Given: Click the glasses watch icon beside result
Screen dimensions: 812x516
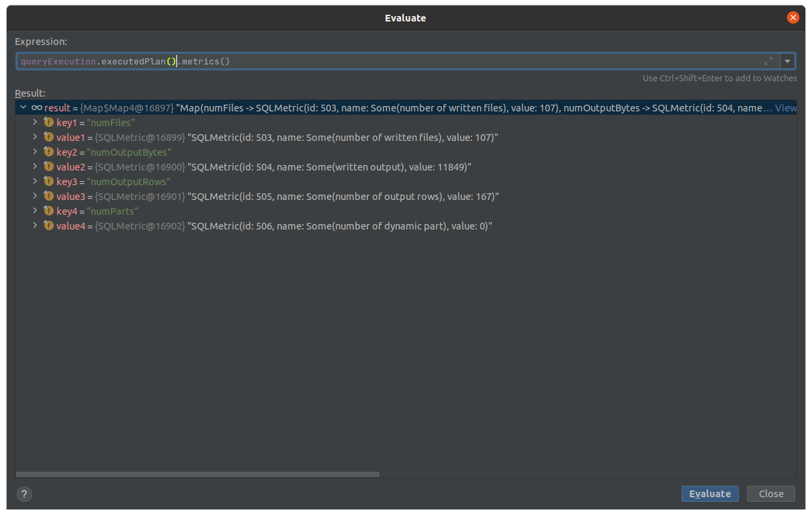Looking at the screenshot, I should coord(37,107).
